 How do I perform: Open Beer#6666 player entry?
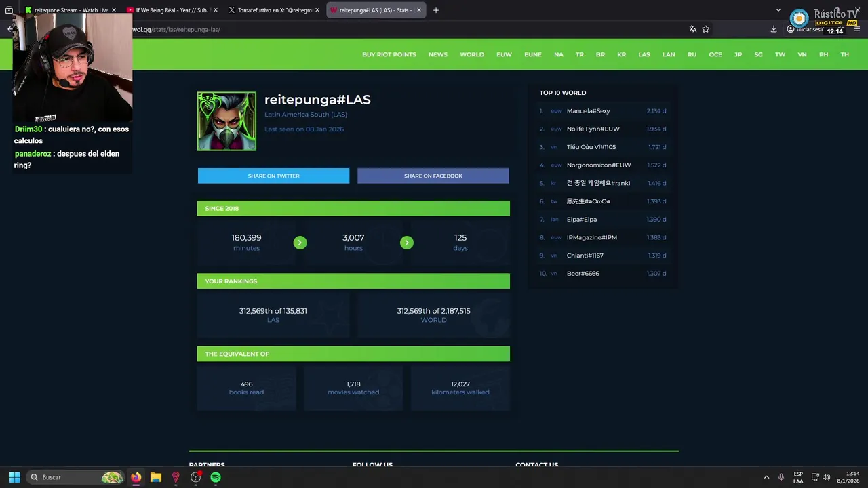(583, 273)
